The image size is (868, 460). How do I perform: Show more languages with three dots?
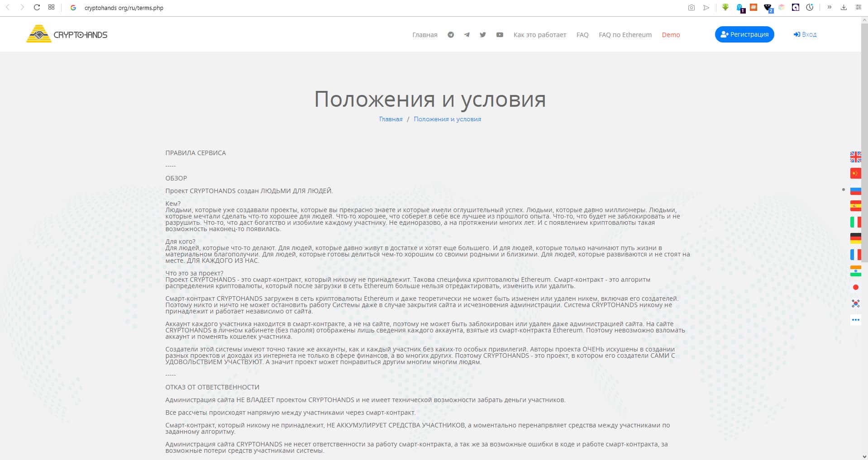point(855,320)
